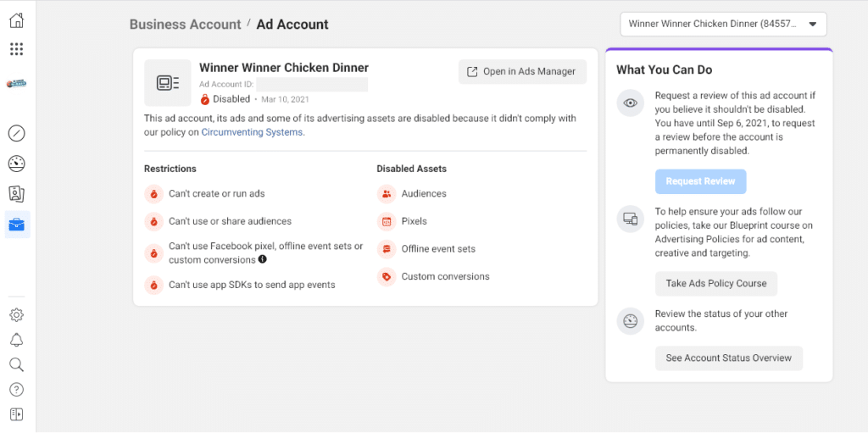Click the Offline event sets label

(x=438, y=249)
